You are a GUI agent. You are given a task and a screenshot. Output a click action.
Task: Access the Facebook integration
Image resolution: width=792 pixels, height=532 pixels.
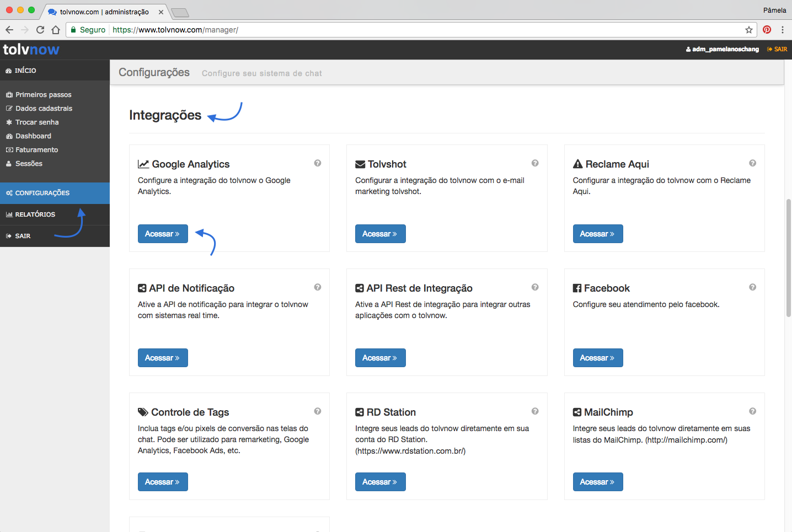598,358
